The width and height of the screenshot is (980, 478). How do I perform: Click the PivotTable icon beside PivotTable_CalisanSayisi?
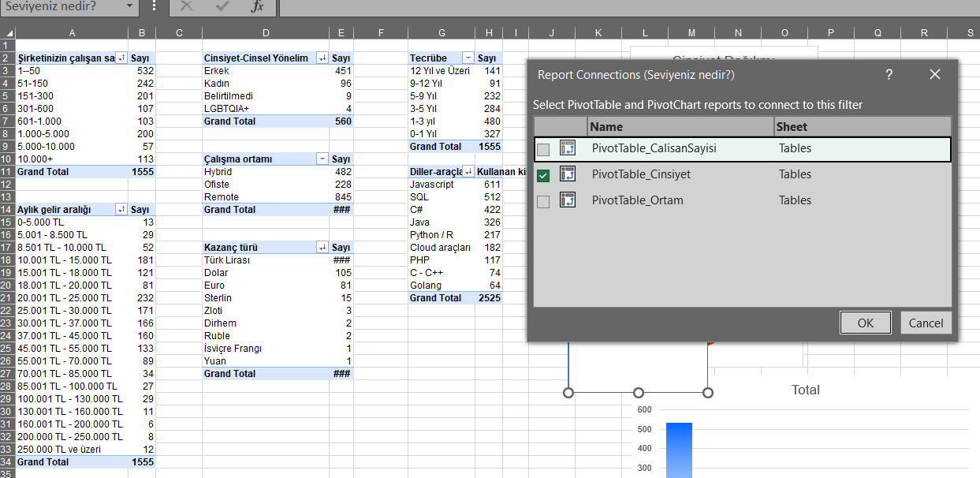(x=568, y=148)
